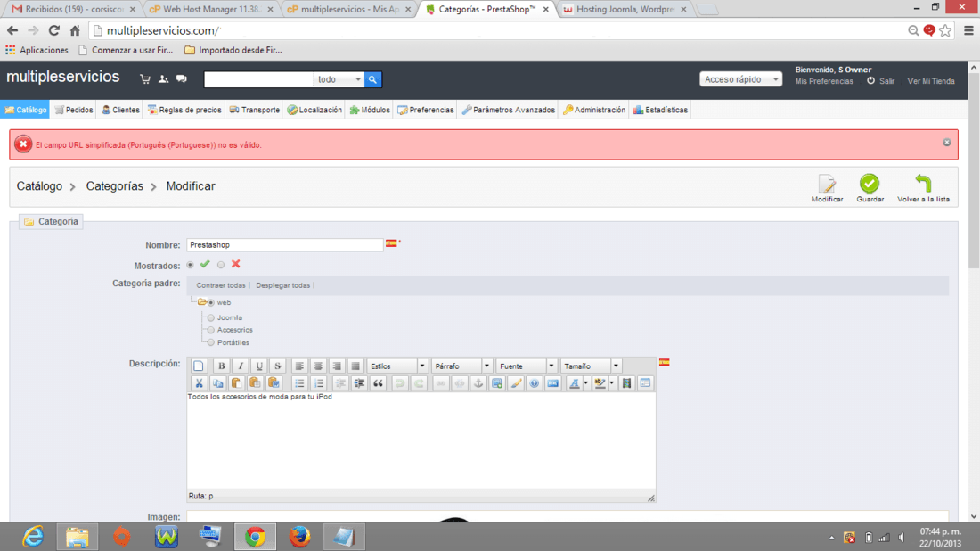
Task: Open the messages speech bubble icon
Action: [x=181, y=78]
